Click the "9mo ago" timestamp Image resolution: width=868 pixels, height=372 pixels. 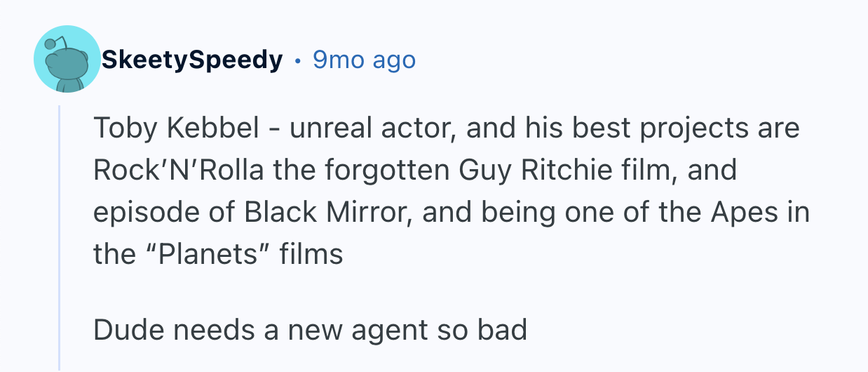[x=364, y=60]
